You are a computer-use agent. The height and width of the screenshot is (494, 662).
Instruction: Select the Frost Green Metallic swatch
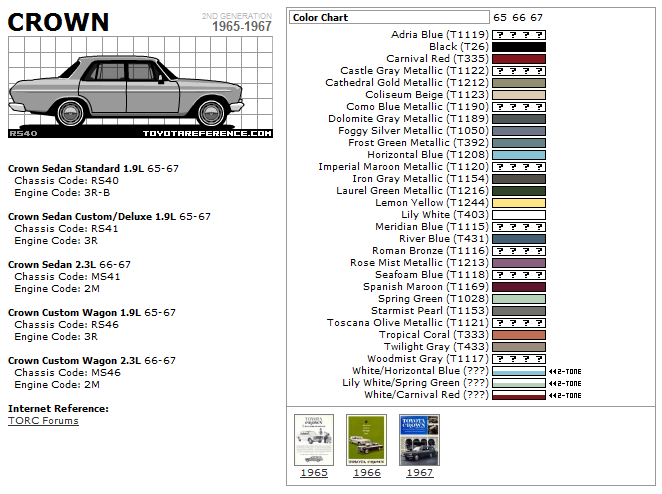click(519, 143)
